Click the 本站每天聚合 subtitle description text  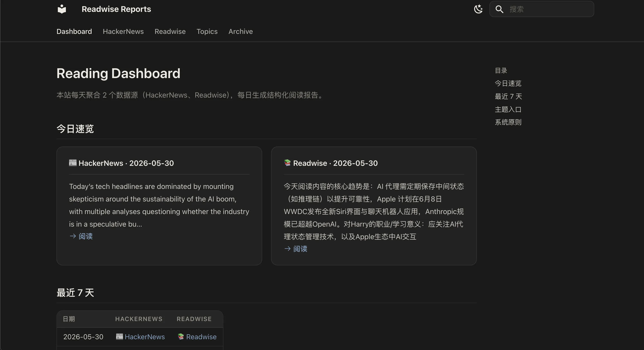pos(190,95)
